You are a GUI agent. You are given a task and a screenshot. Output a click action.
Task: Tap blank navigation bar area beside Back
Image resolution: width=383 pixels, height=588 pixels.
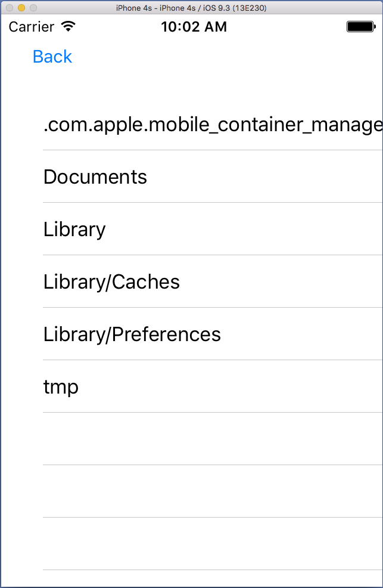click(x=226, y=57)
